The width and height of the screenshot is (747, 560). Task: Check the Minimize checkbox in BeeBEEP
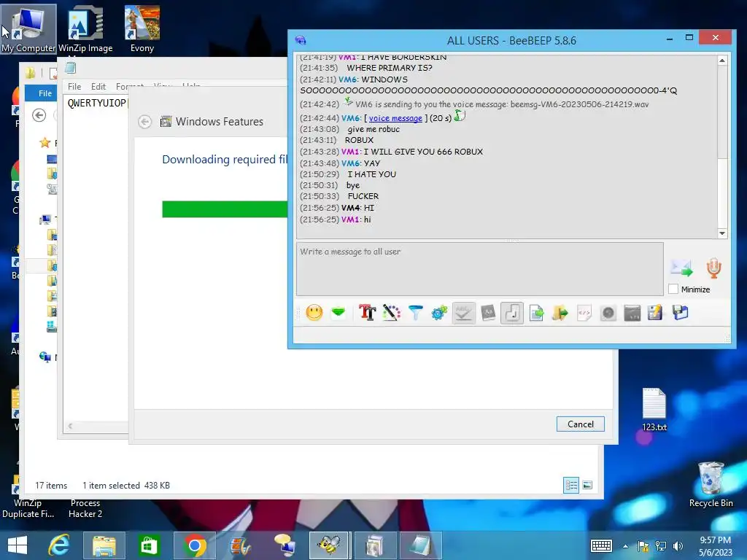pos(673,289)
